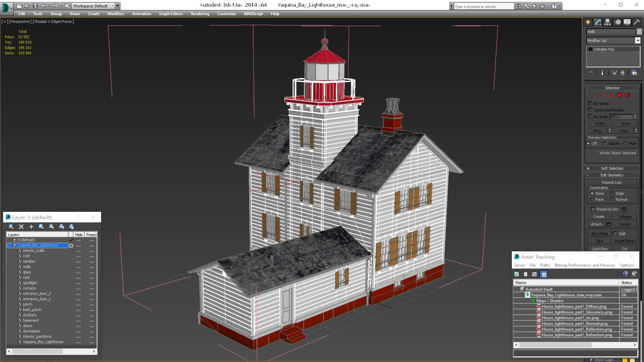Click the Rendering menu item
The height and width of the screenshot is (362, 644).
pyautogui.click(x=200, y=14)
